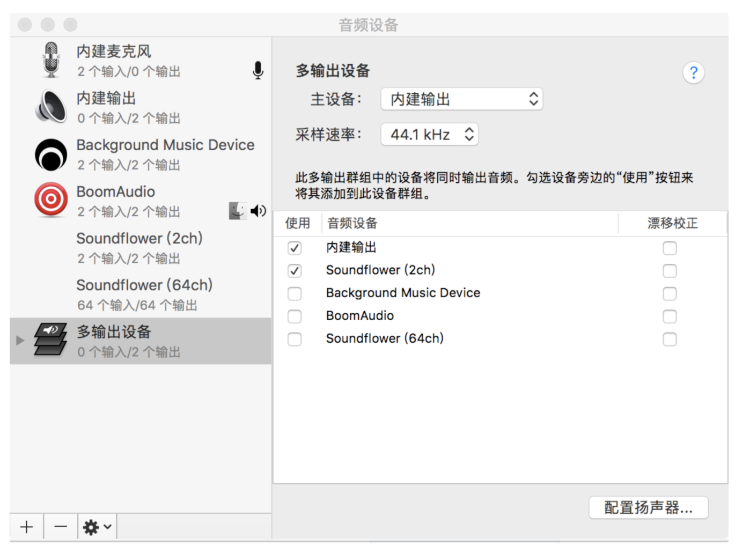Screen dimensions: 750x560
Task: Add a new device with plus button
Action: coord(26,527)
